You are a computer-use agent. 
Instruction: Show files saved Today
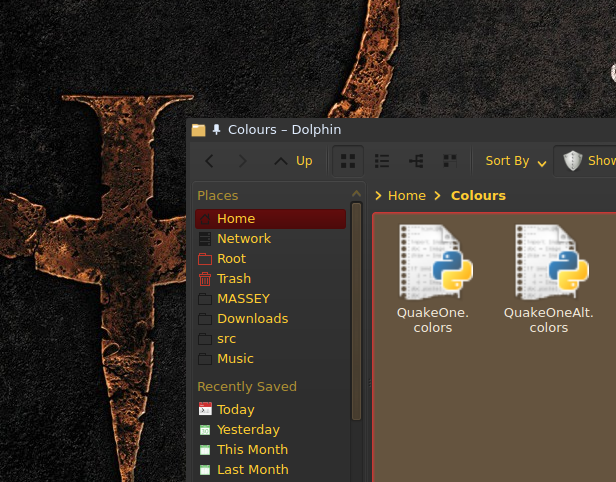click(x=270, y=410)
